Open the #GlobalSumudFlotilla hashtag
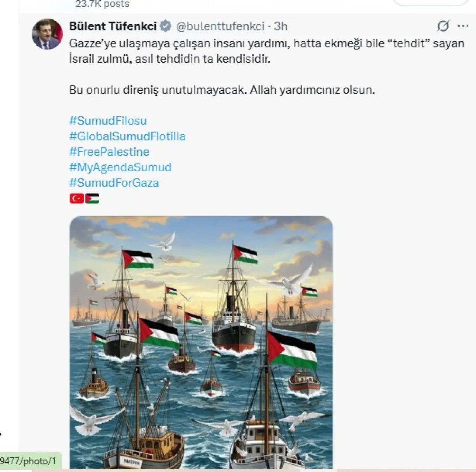 (x=127, y=136)
